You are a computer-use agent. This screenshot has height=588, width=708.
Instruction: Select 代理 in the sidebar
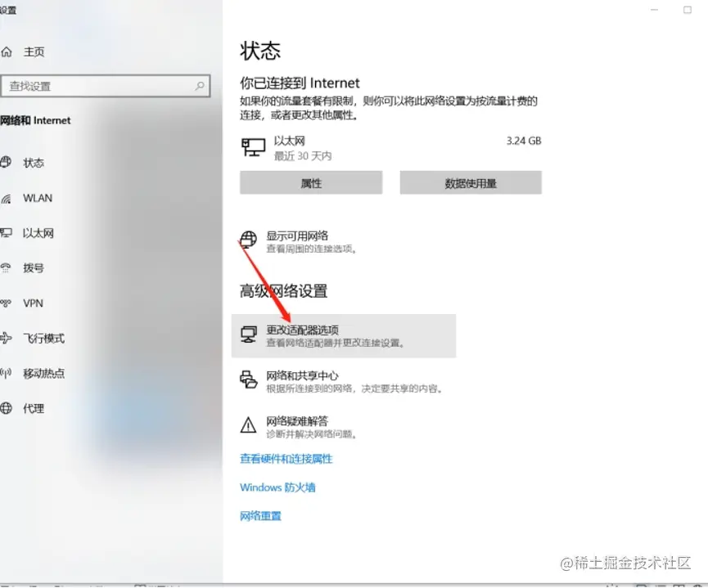click(34, 408)
